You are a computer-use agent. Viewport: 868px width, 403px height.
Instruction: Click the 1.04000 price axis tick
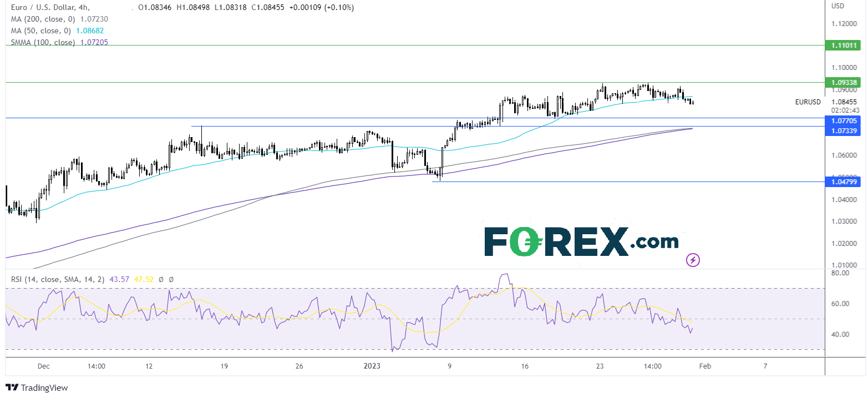click(x=844, y=199)
